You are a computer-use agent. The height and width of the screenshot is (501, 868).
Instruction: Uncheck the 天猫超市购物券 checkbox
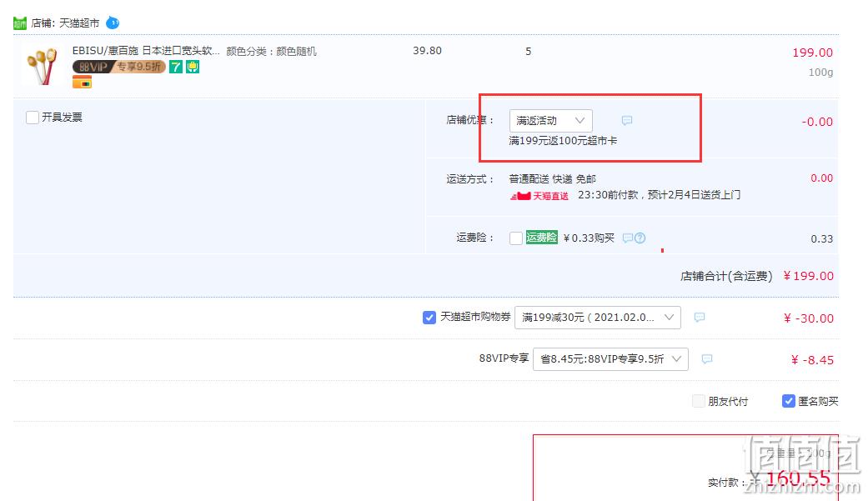(x=429, y=318)
